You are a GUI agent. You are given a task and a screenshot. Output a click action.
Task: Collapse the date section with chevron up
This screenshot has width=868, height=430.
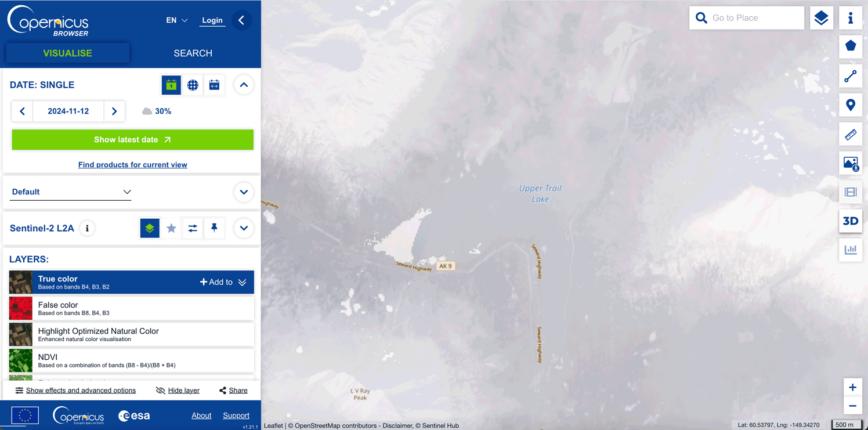tap(244, 85)
